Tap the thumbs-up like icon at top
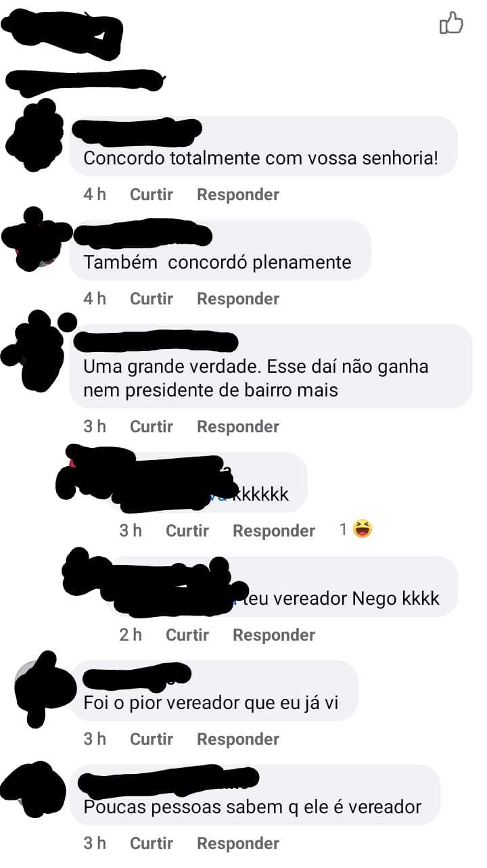 pyautogui.click(x=451, y=23)
